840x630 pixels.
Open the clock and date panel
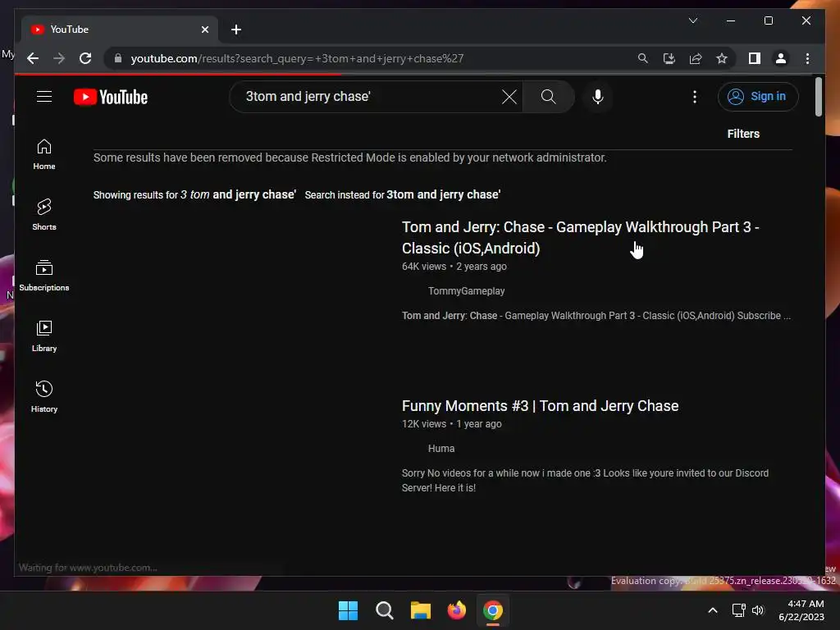802,610
